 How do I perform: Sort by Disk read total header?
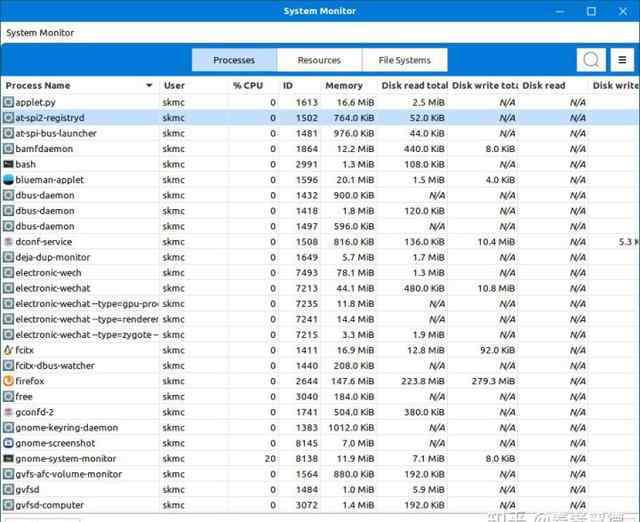[414, 86]
